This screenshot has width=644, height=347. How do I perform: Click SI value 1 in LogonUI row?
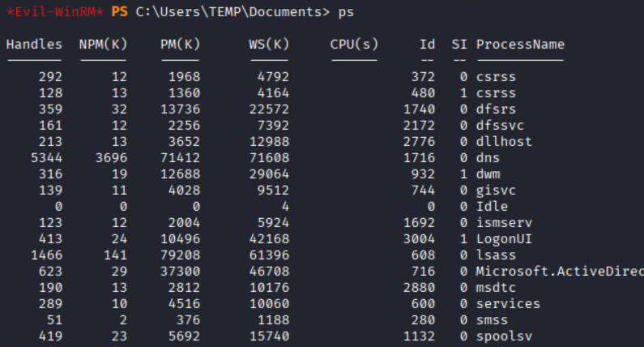463,239
